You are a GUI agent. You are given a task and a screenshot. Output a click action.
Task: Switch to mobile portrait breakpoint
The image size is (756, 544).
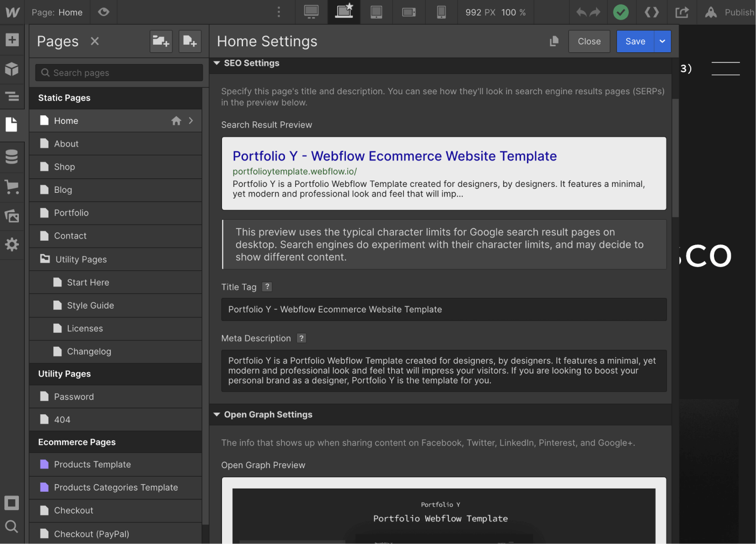[x=441, y=12]
